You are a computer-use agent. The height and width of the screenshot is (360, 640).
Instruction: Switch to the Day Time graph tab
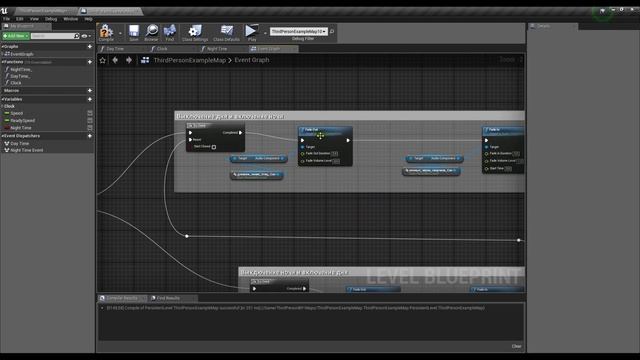tap(122, 49)
